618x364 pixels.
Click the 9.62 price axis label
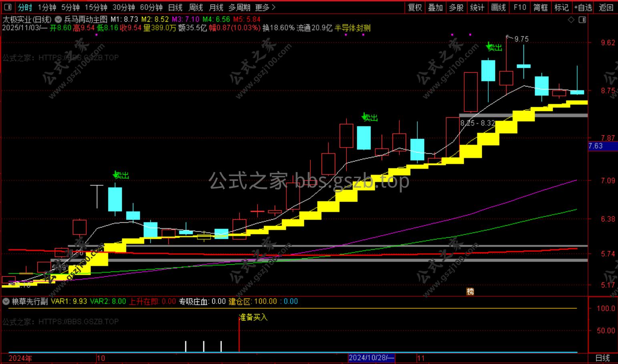608,43
